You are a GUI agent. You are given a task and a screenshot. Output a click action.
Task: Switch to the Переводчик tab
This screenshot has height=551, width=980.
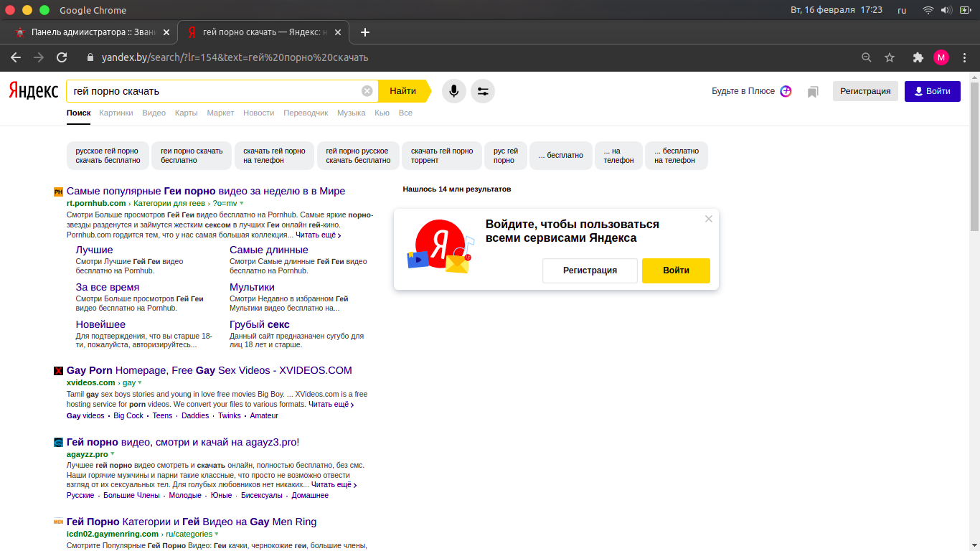tap(306, 113)
